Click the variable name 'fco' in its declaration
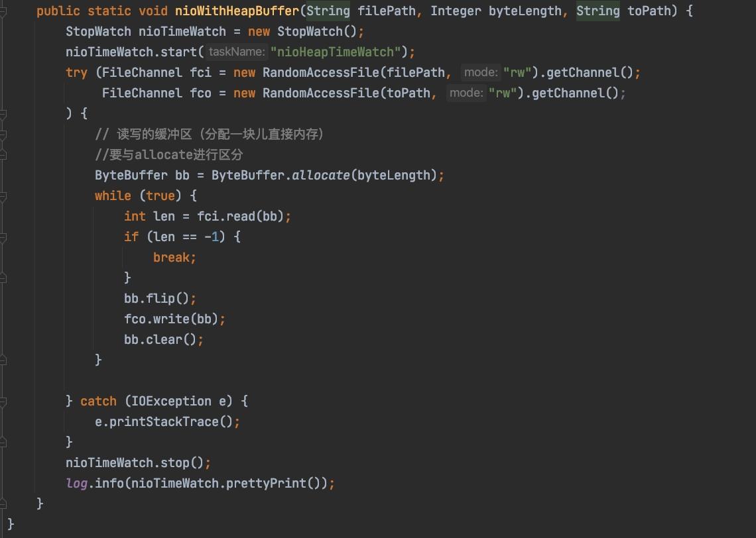The width and height of the screenshot is (756, 538). (x=200, y=93)
